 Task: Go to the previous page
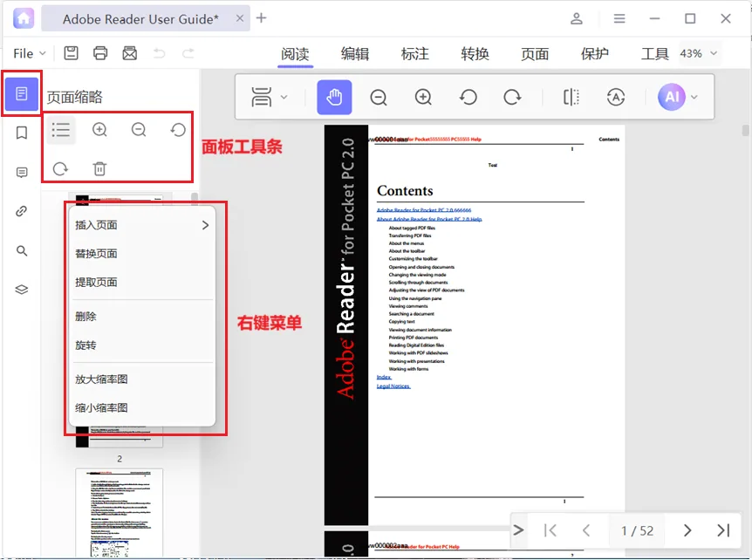(586, 530)
